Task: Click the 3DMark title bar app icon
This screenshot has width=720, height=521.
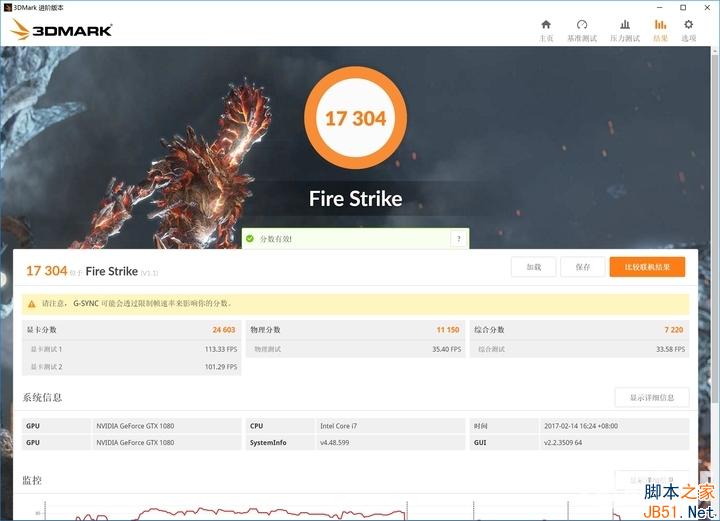Action: pyautogui.click(x=7, y=7)
